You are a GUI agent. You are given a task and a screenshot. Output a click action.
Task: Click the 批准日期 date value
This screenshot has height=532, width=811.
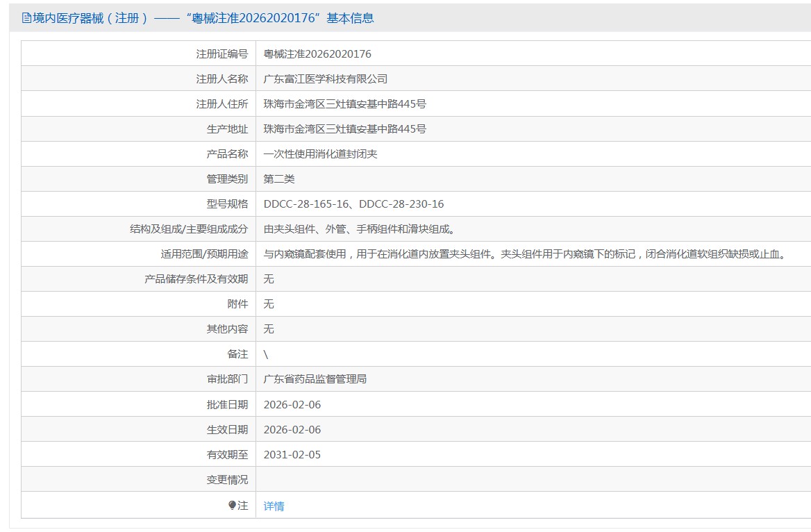pyautogui.click(x=292, y=404)
